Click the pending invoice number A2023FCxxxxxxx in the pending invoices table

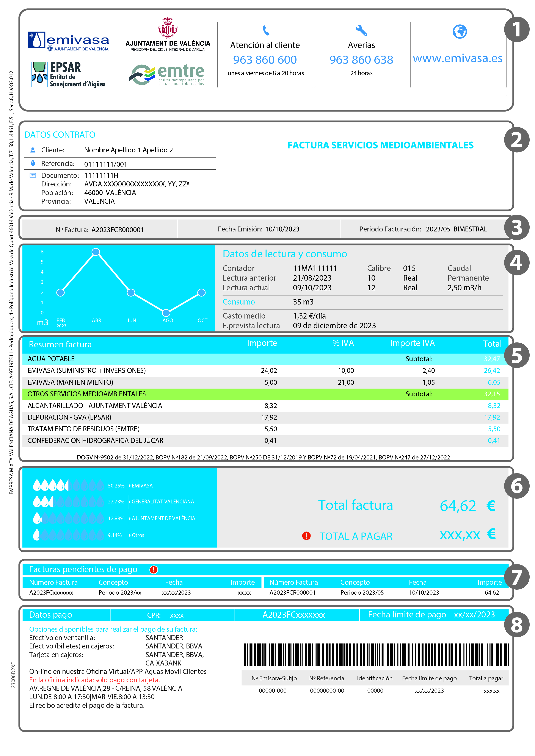pos(51,593)
